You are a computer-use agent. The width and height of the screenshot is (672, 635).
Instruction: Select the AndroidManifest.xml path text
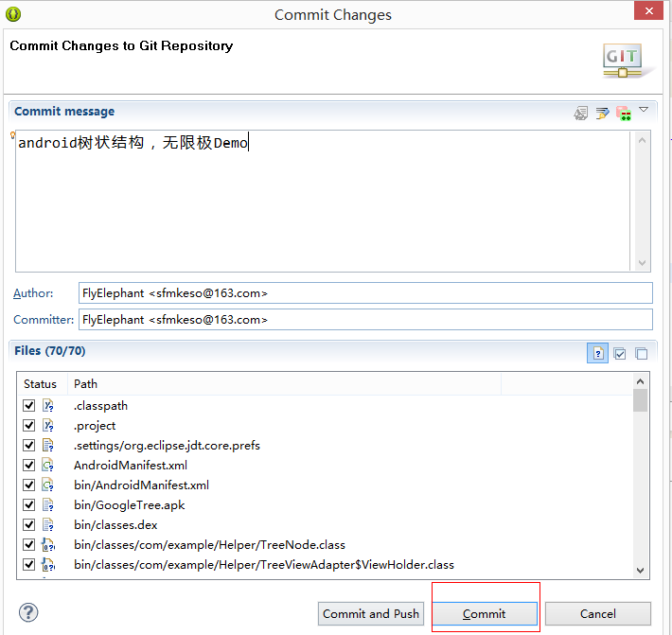coord(131,466)
